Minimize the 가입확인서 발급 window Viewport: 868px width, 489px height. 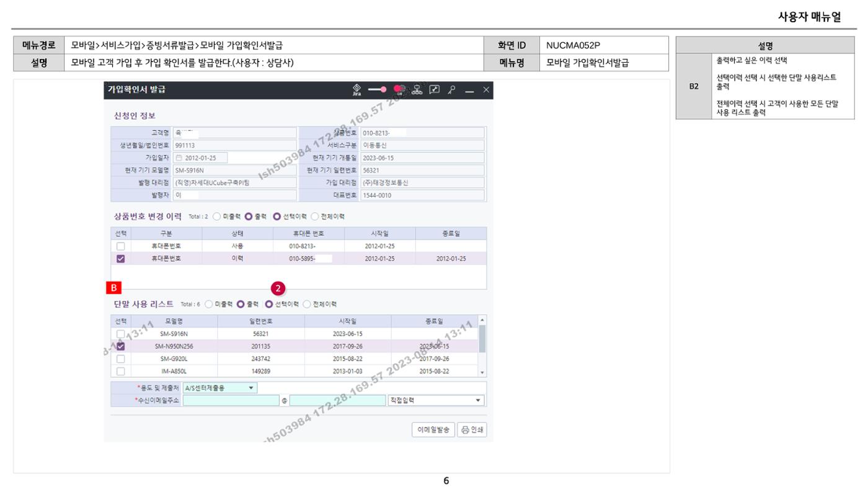click(x=469, y=91)
